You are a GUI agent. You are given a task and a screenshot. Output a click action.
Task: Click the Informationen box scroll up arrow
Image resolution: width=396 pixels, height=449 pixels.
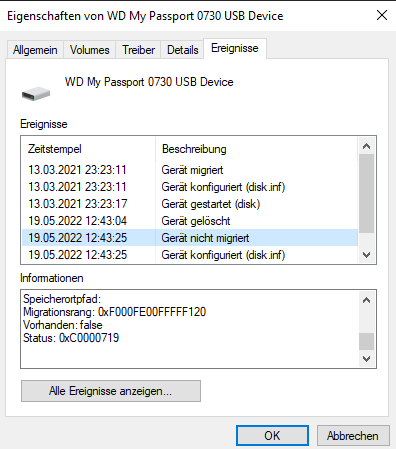(x=367, y=300)
